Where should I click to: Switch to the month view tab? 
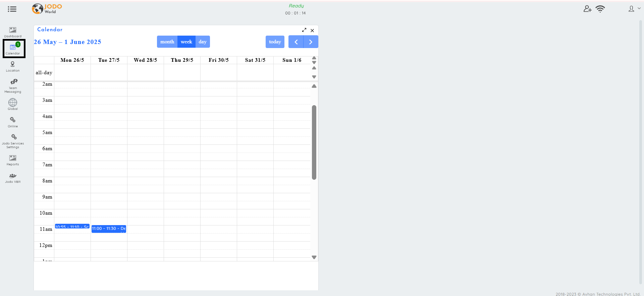pos(167,42)
